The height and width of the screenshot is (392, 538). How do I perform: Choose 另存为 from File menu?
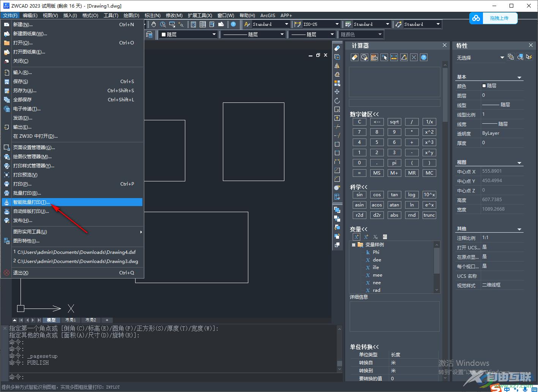[72, 91]
